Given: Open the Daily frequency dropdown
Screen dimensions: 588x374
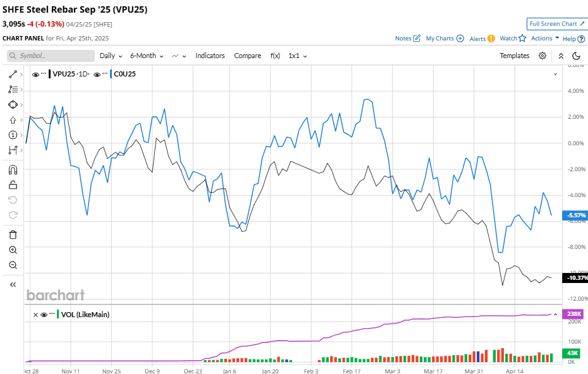Looking at the screenshot, I should (111, 56).
